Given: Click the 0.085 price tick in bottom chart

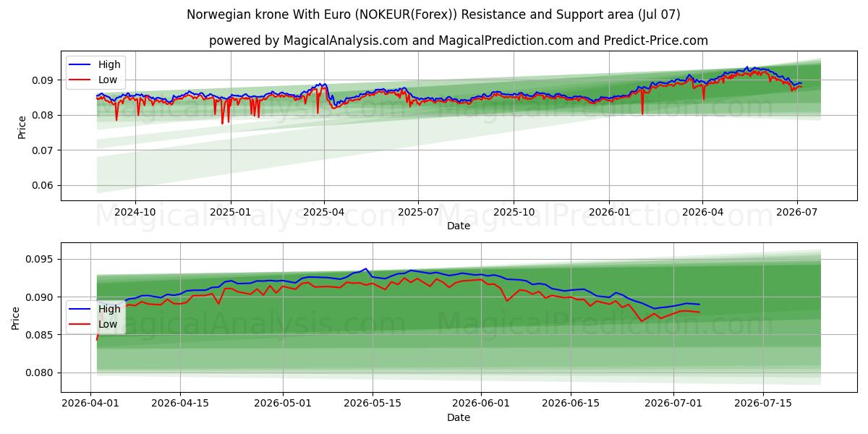Looking at the screenshot, I should (40, 335).
